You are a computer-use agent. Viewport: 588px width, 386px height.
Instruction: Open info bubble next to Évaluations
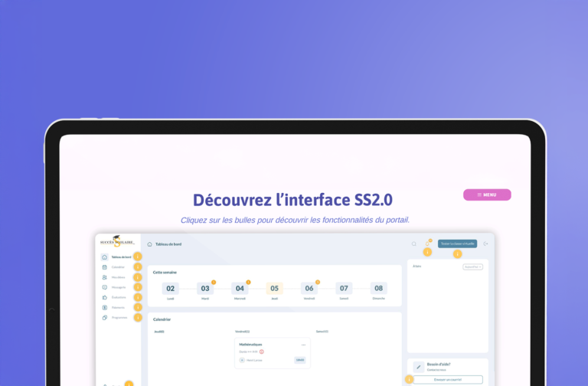tap(138, 297)
